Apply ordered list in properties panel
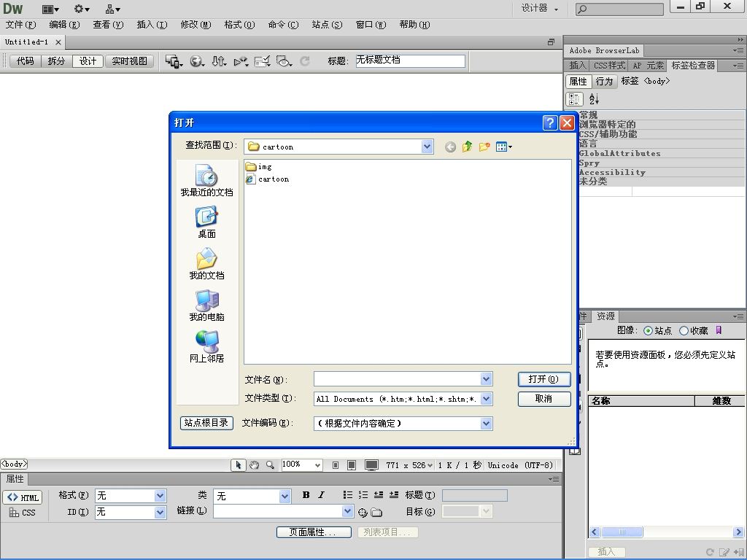 363,495
